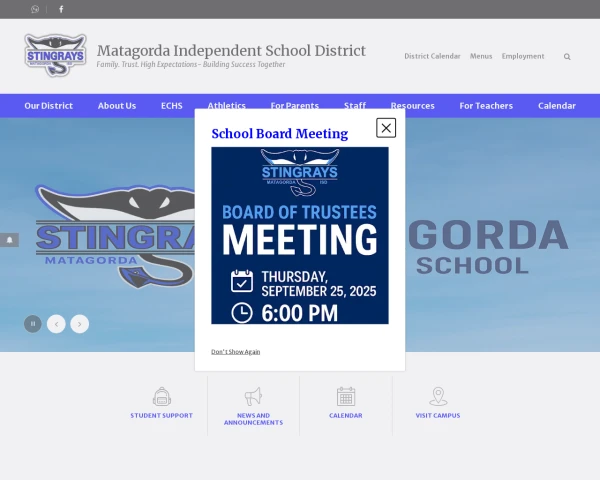Screen dimensions: 600x480
Task: Open the Facebook page icon
Action: [x=61, y=9]
